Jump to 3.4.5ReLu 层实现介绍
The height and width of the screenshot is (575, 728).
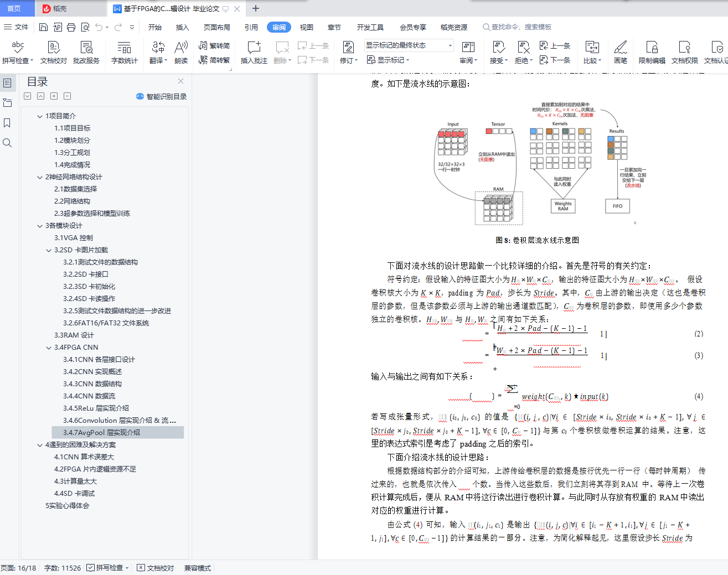click(96, 408)
